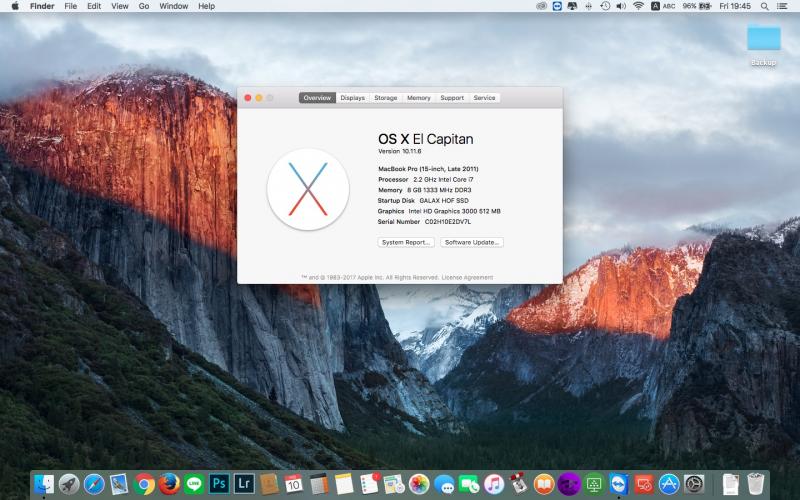Image resolution: width=800 pixels, height=500 pixels.
Task: Click the Software Update... button
Action: point(471,242)
